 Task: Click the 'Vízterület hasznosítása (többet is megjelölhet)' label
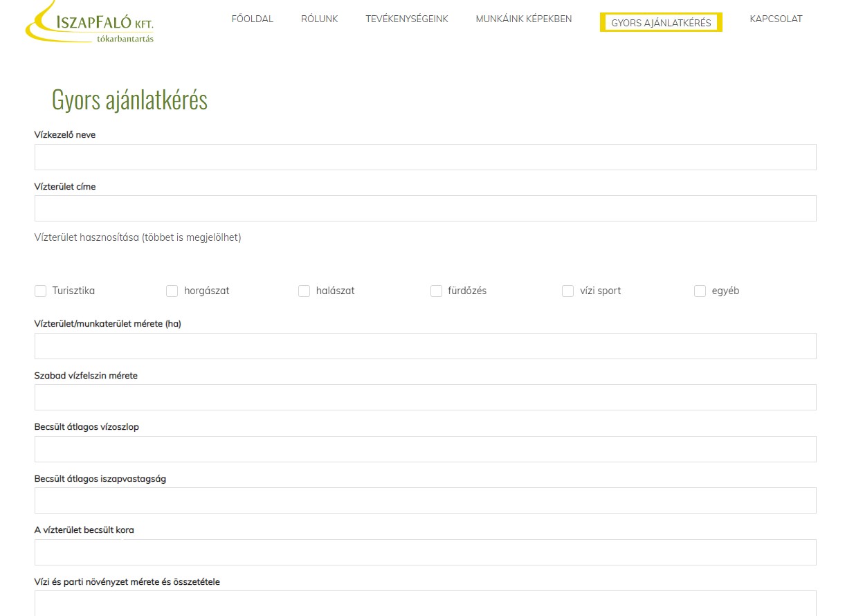coord(138,237)
